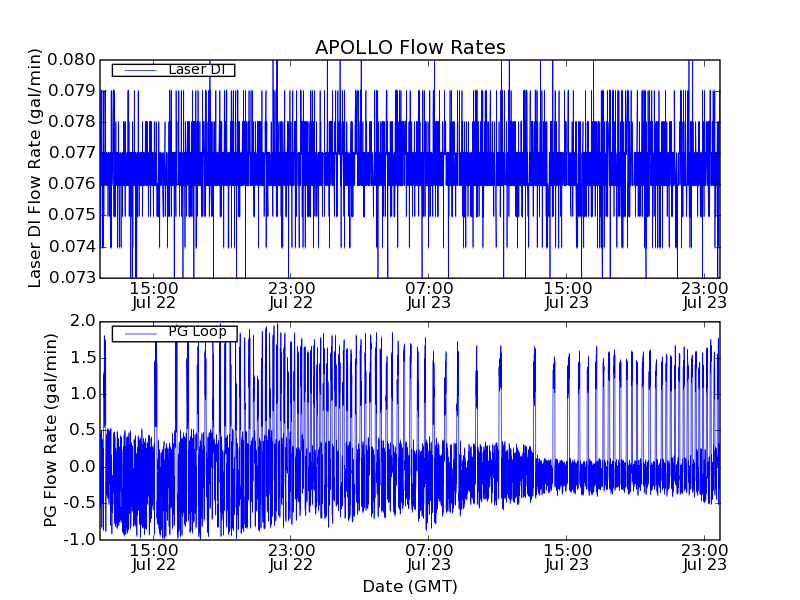Click the -0.5 tick on PG Flow axis
Screen dimensions: 800x600
pos(80,503)
